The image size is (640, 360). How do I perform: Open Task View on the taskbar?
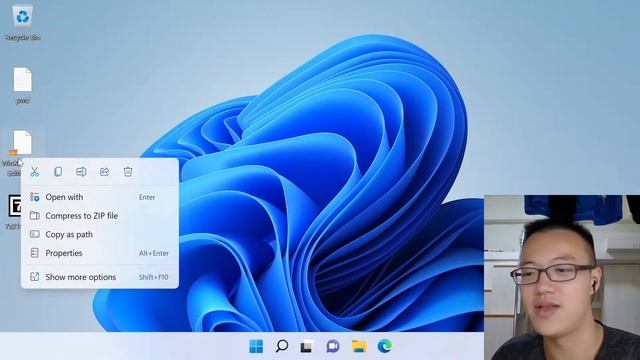click(307, 347)
